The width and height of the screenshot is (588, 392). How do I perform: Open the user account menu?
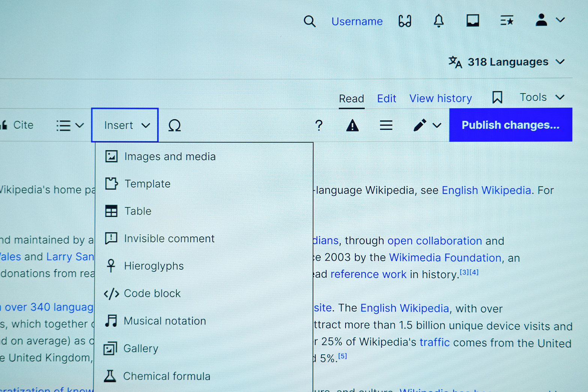point(550,20)
